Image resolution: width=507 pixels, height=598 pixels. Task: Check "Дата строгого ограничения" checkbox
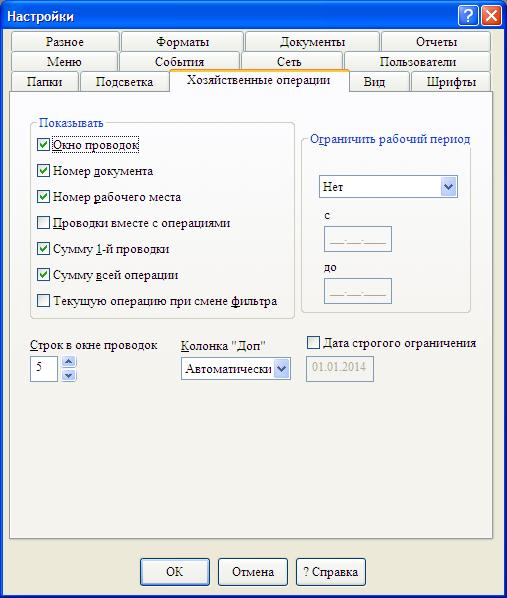pos(313,342)
